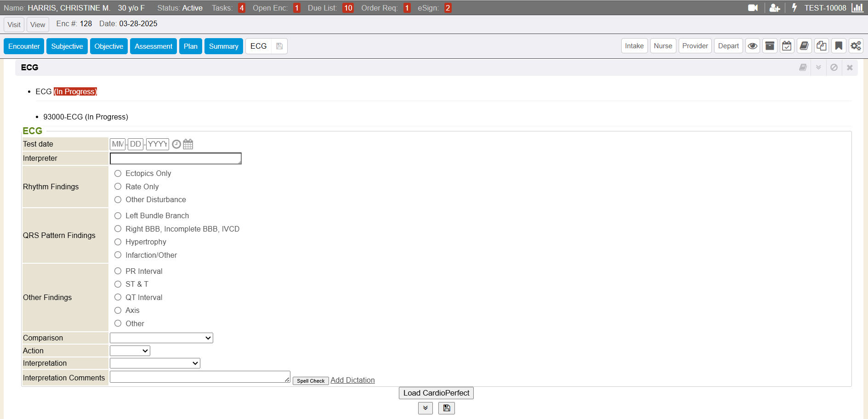Open the Visit menu
Image resolution: width=868 pixels, height=419 pixels.
(14, 25)
